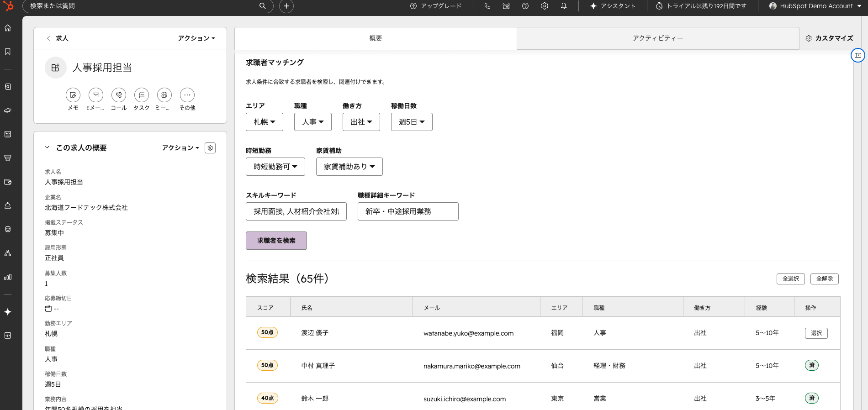Open the 職種 dropdown showing 人事
Image resolution: width=868 pixels, height=410 pixels.
[x=313, y=122]
